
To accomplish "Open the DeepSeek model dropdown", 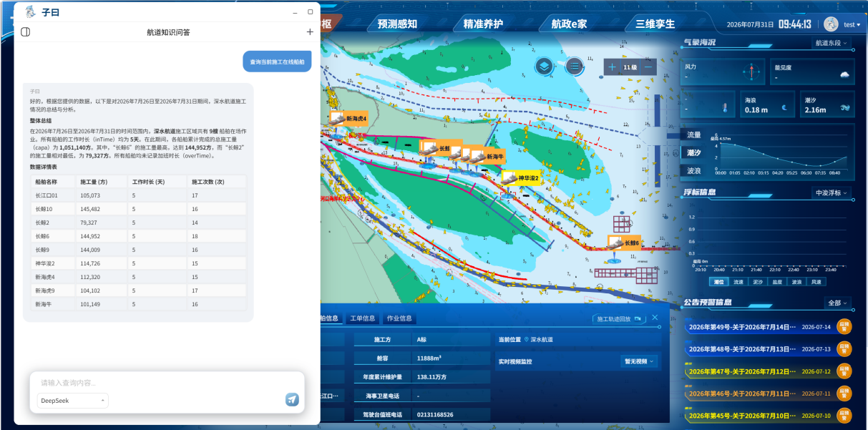I will [73, 400].
